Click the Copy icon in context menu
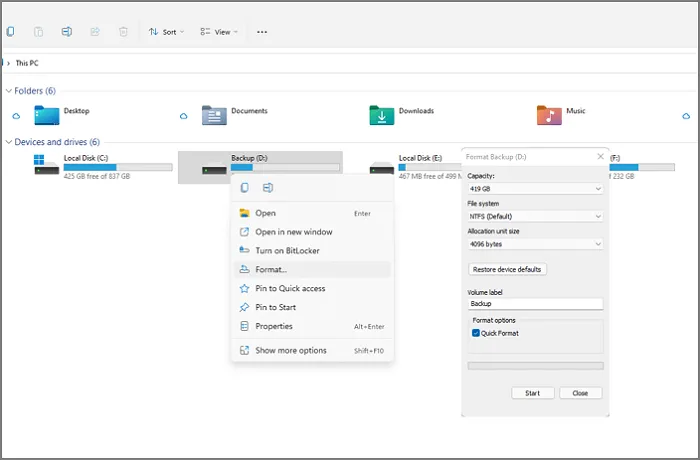Image resolution: width=700 pixels, height=460 pixels. 245,188
